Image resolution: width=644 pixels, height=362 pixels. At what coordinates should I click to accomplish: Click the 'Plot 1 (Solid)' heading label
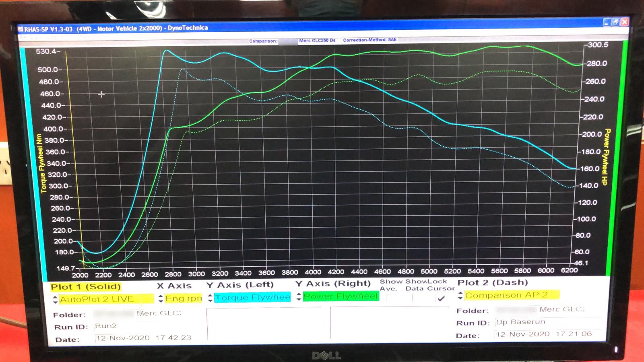(x=86, y=287)
